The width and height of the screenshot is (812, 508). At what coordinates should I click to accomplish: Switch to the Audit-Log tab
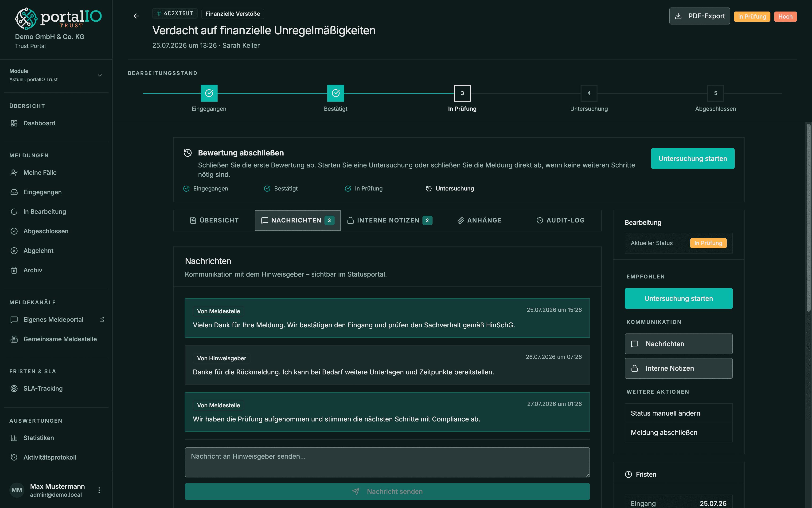560,220
